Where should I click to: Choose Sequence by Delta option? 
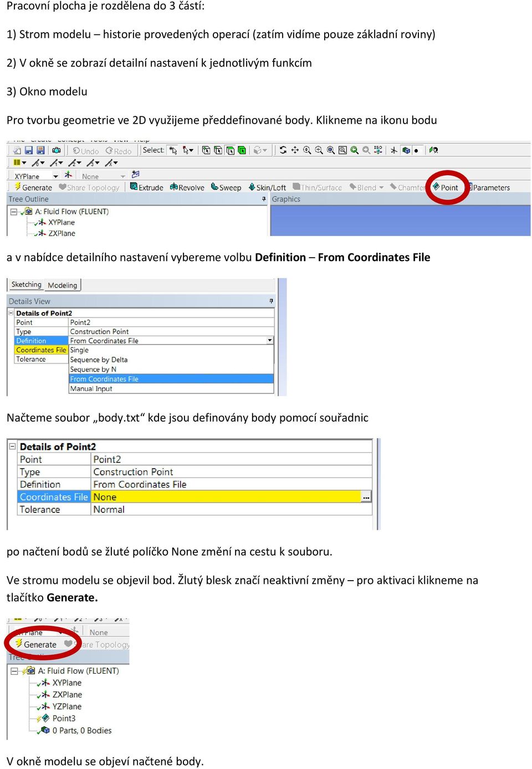171,360
